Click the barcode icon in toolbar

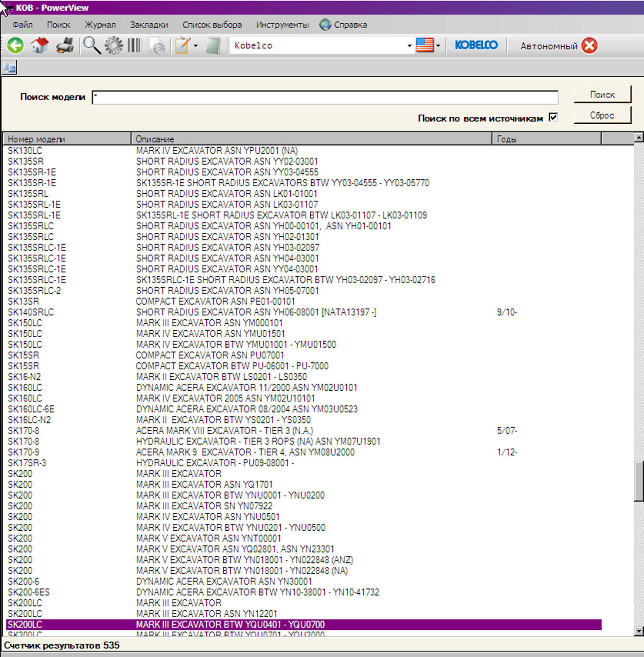(134, 46)
